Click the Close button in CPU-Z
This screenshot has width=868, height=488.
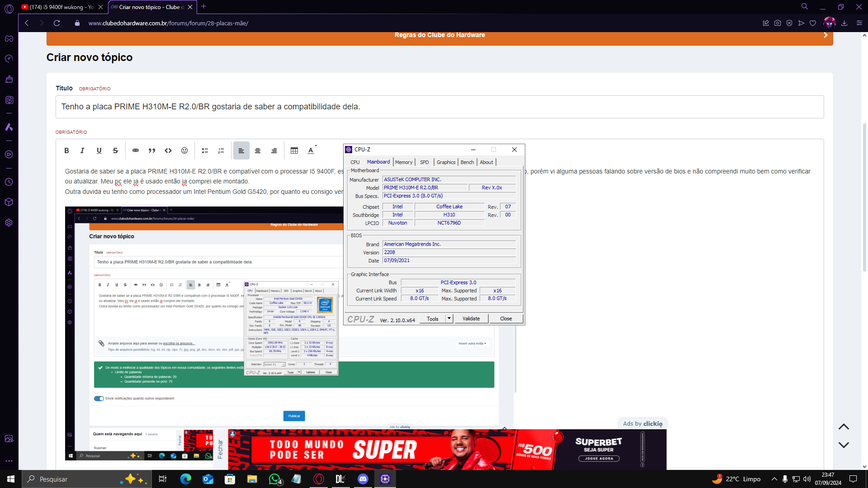(506, 319)
